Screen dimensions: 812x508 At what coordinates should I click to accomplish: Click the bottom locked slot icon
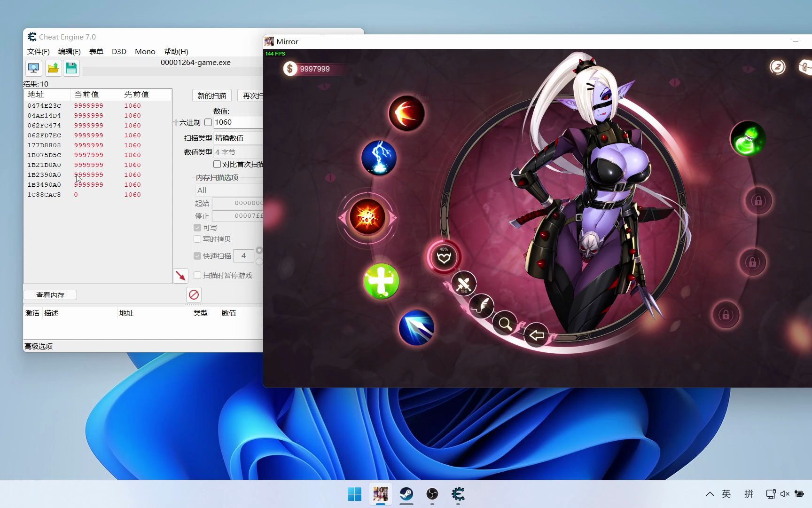pyautogui.click(x=726, y=315)
